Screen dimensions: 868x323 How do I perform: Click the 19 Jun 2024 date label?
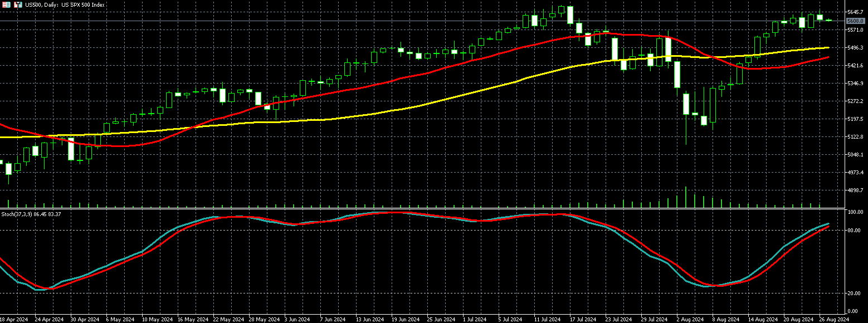(x=405, y=320)
